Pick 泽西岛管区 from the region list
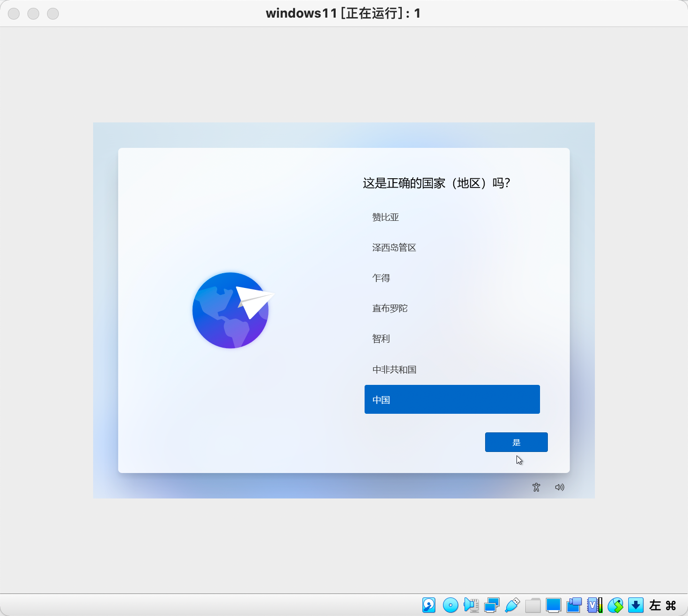 [452, 248]
